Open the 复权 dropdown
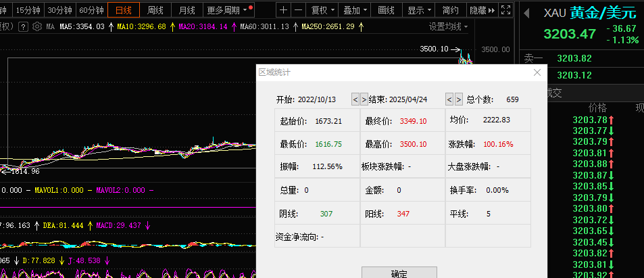 322,10
